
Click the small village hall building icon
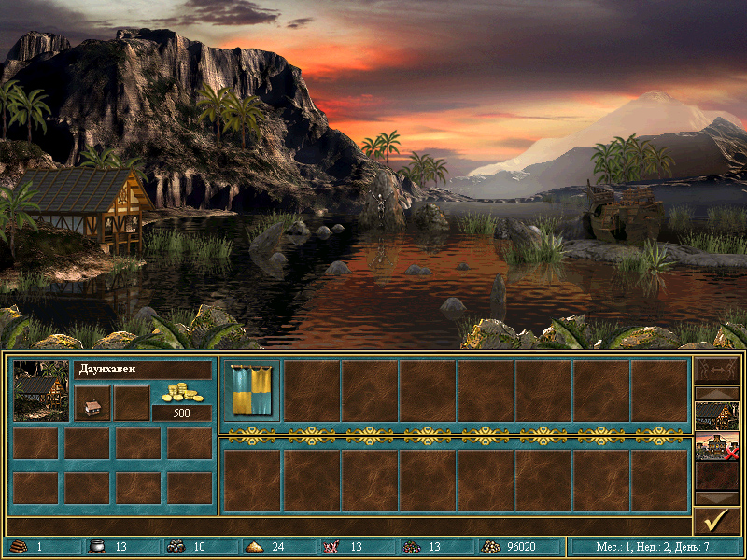[x=92, y=403]
